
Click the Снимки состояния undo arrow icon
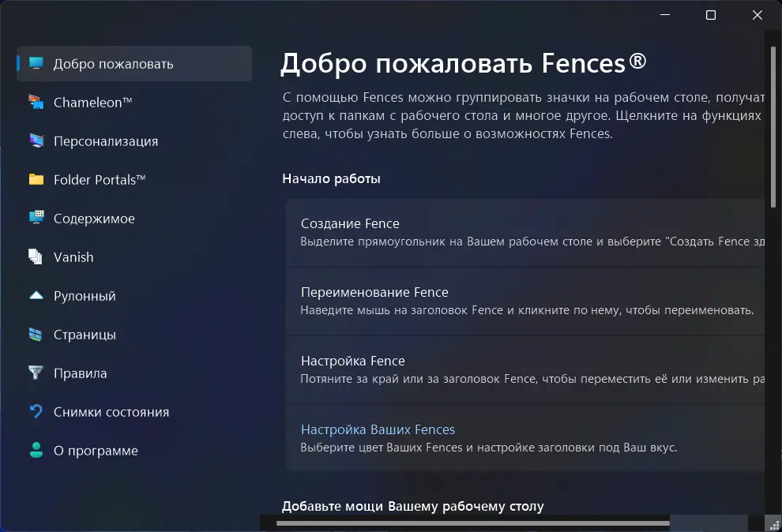(x=36, y=411)
